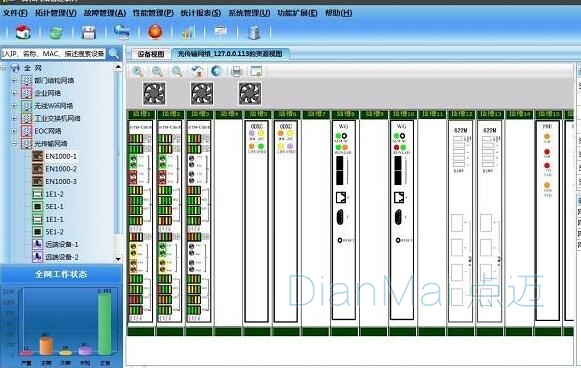Click the printer icon in view toolbar
The height and width of the screenshot is (368, 581).
coord(237,71)
